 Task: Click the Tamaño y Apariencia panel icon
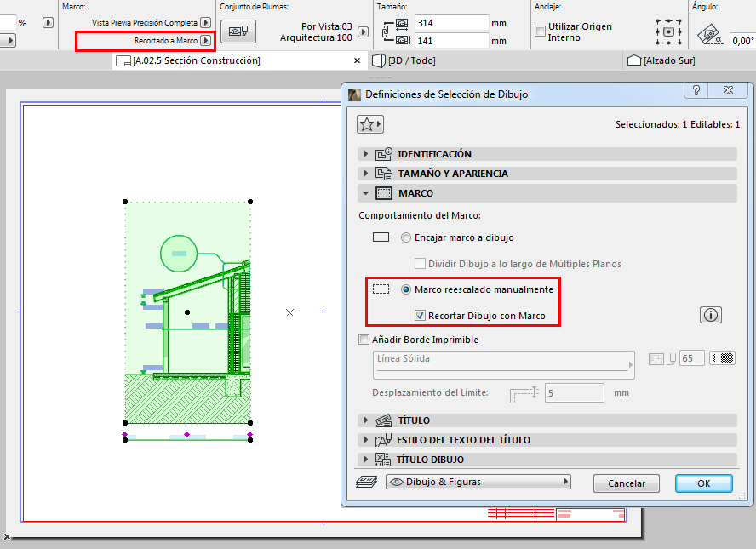click(x=384, y=174)
